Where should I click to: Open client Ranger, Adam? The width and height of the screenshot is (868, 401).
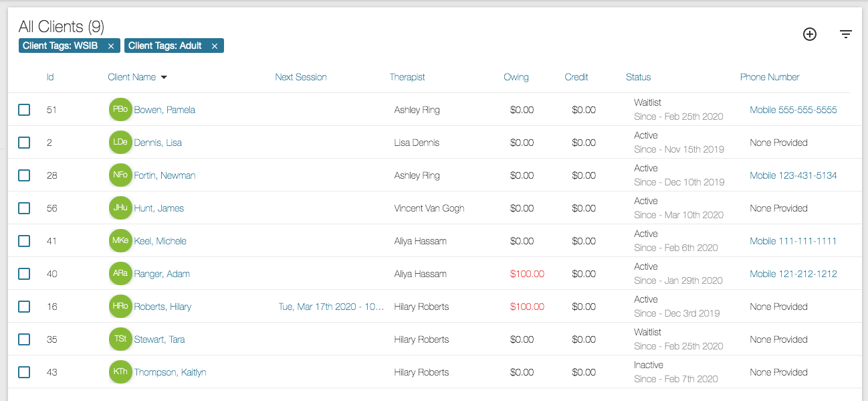[x=162, y=274]
